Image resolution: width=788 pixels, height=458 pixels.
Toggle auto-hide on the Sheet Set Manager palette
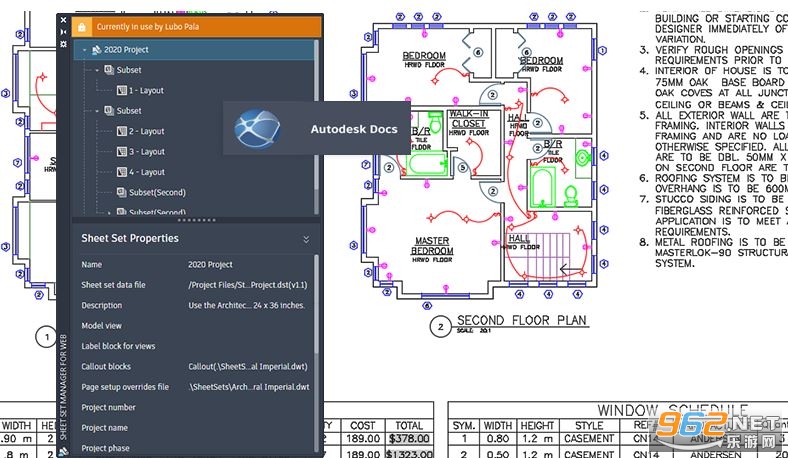click(63, 32)
